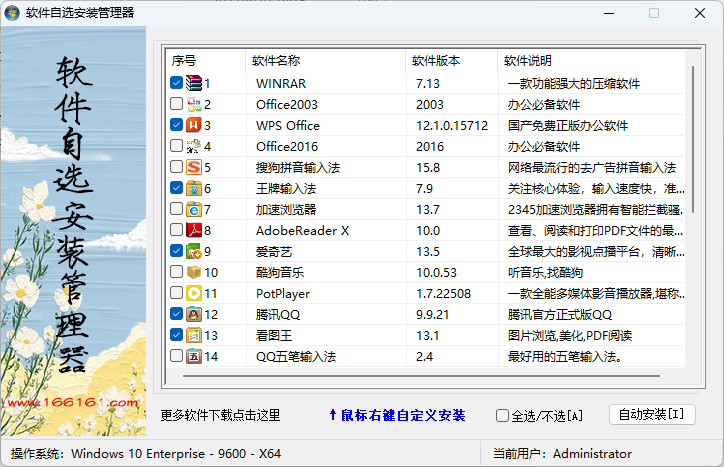Viewport: 724px width, 467px height.
Task: Click the 爱奇艺 green icon
Action: coord(194,251)
